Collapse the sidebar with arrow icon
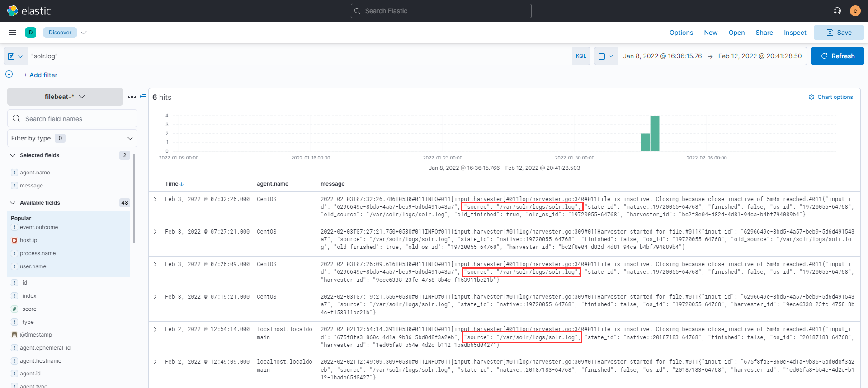Image resolution: width=868 pixels, height=388 pixels. pos(143,97)
